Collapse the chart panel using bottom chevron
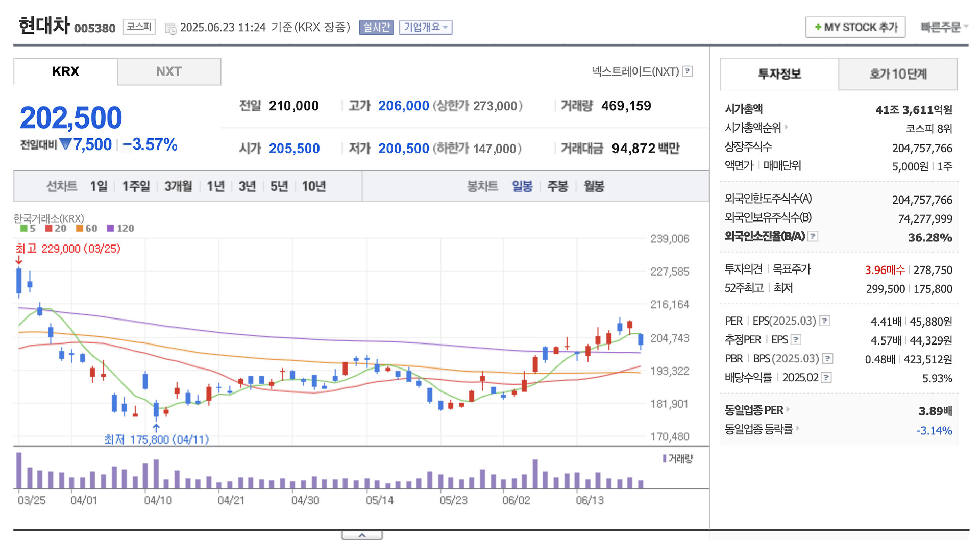980x540 pixels. click(x=362, y=535)
